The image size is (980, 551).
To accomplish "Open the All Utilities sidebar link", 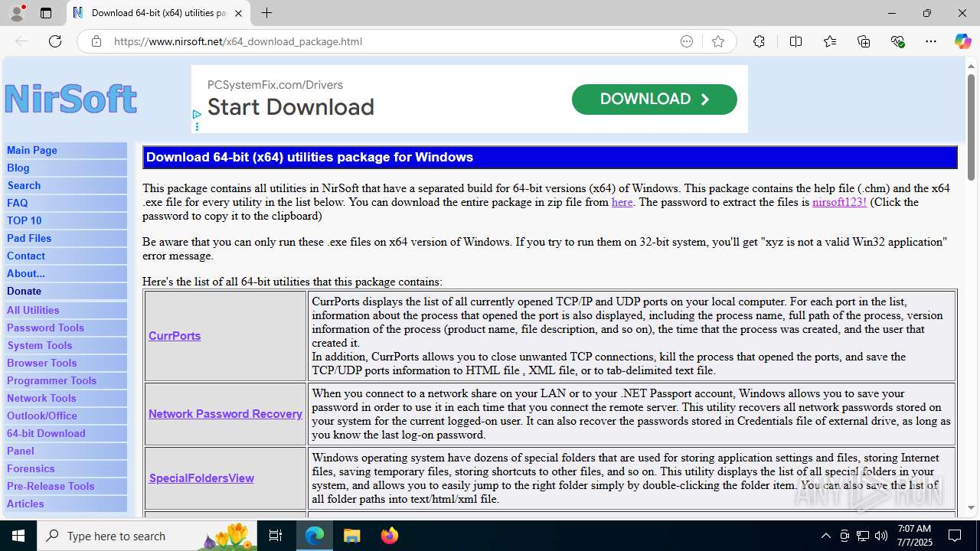I will [x=33, y=310].
